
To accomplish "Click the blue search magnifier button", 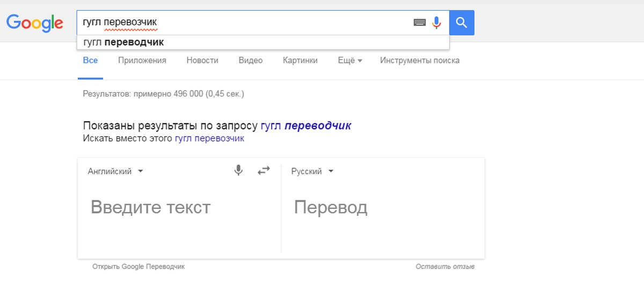I will point(462,23).
